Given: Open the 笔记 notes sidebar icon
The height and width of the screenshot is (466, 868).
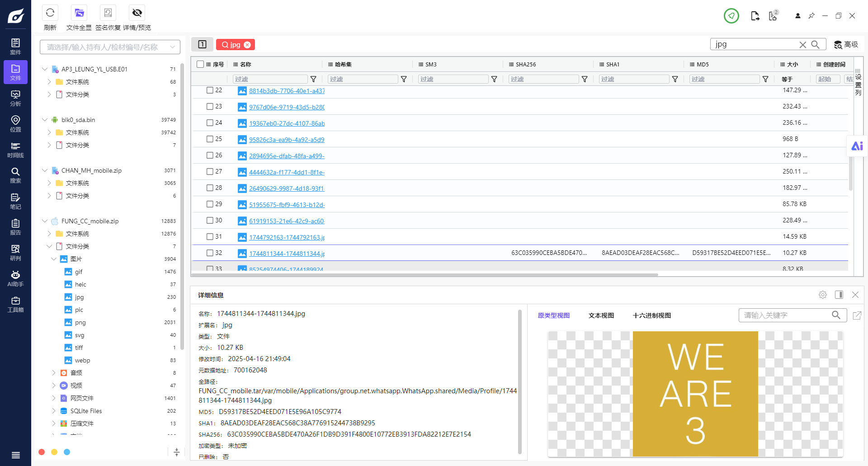Looking at the screenshot, I should (x=15, y=201).
